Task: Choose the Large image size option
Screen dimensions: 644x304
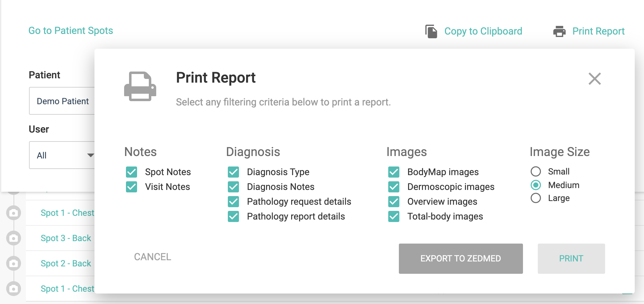Action: pyautogui.click(x=536, y=198)
